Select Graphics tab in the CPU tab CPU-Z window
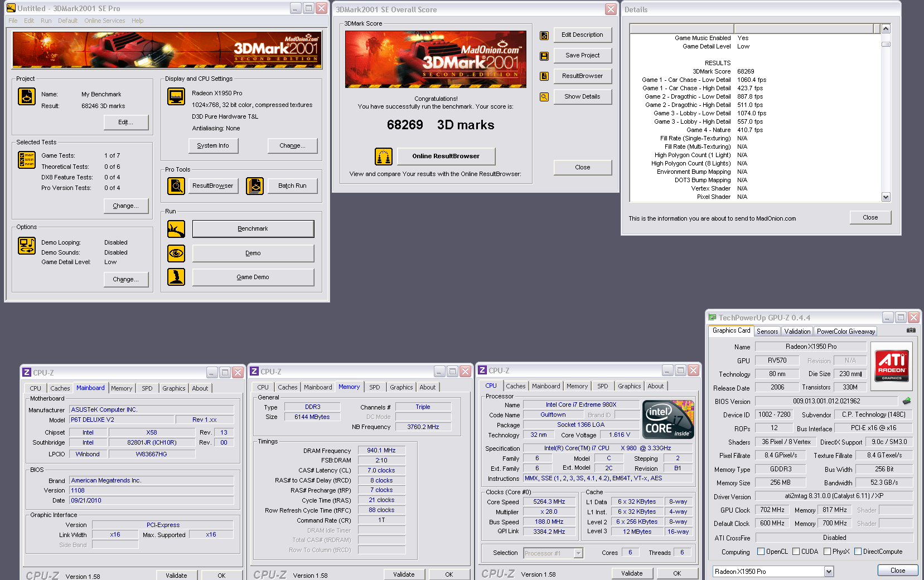This screenshot has height=580, width=924. pos(630,386)
